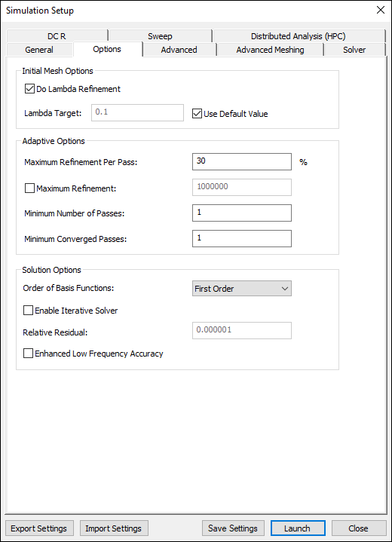Image resolution: width=392 pixels, height=542 pixels.
Task: Click Save Settings button
Action: (x=233, y=528)
